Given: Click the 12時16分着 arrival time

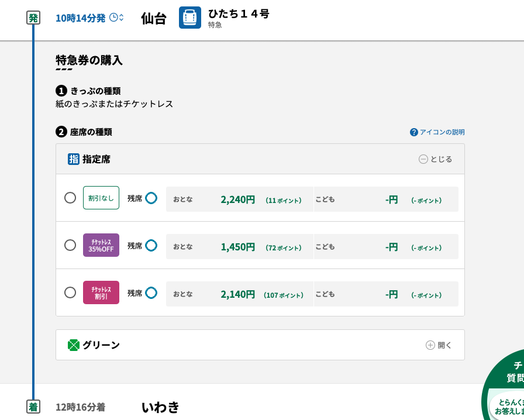Looking at the screenshot, I should pyautogui.click(x=80, y=407).
